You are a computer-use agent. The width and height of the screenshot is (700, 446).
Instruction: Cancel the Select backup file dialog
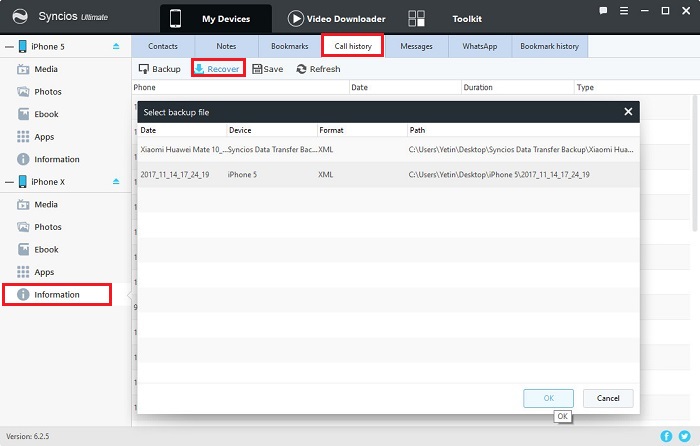click(608, 398)
